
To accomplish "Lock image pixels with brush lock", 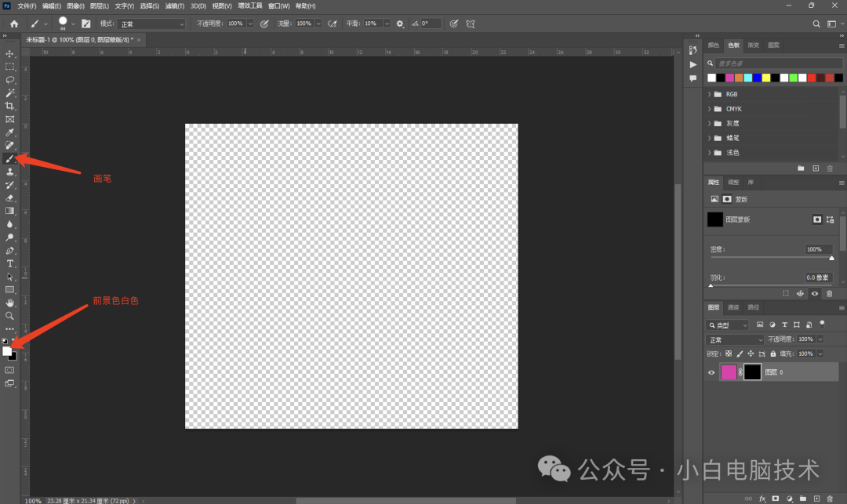I will pos(740,354).
